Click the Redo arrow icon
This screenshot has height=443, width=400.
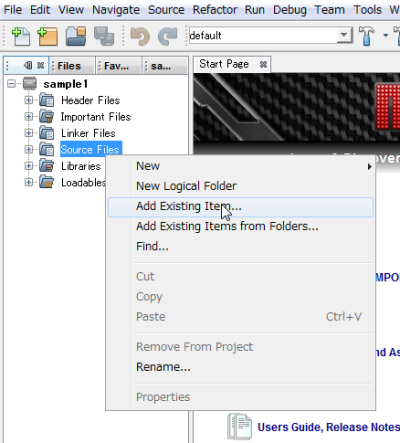click(x=167, y=36)
